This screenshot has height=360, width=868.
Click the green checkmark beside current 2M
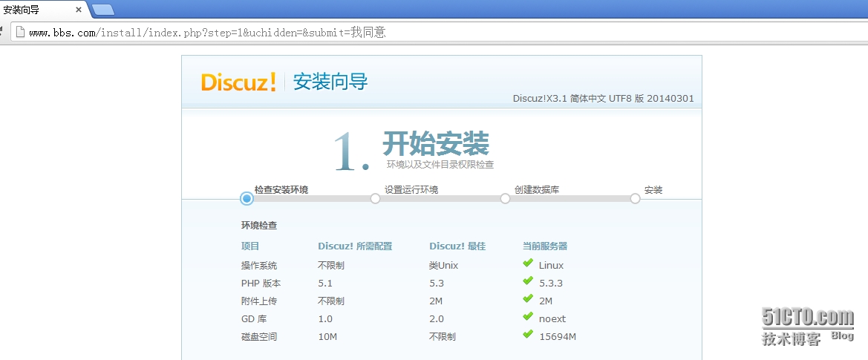tap(527, 298)
